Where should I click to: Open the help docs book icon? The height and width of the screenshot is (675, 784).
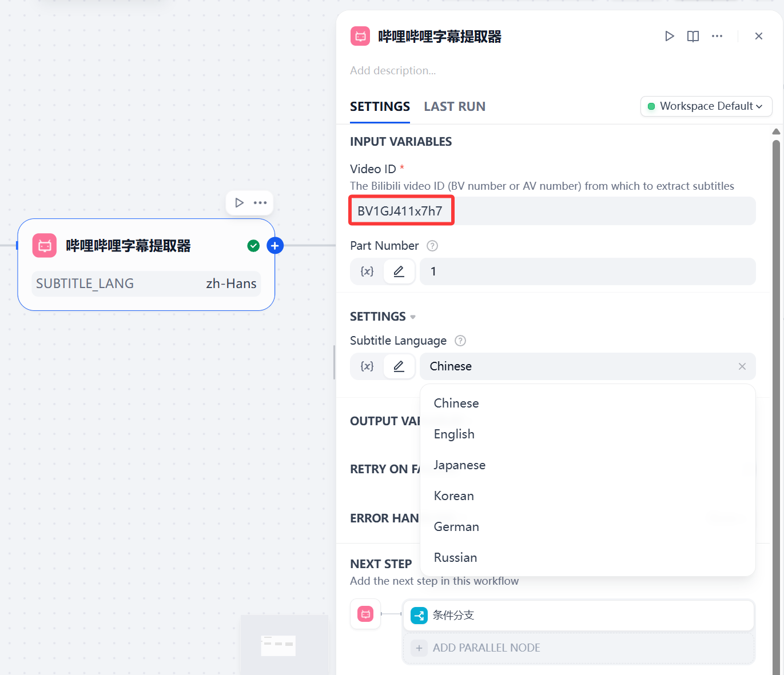tap(693, 37)
